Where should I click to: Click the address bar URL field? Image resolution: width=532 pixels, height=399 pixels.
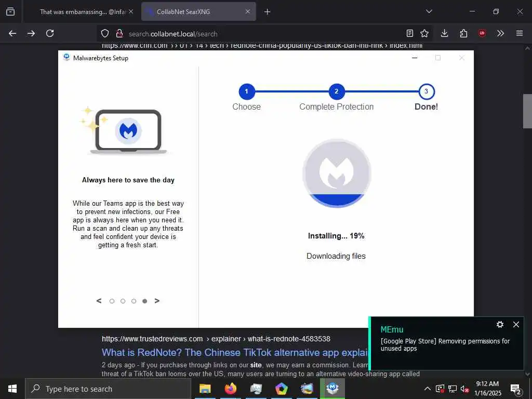coord(264,34)
